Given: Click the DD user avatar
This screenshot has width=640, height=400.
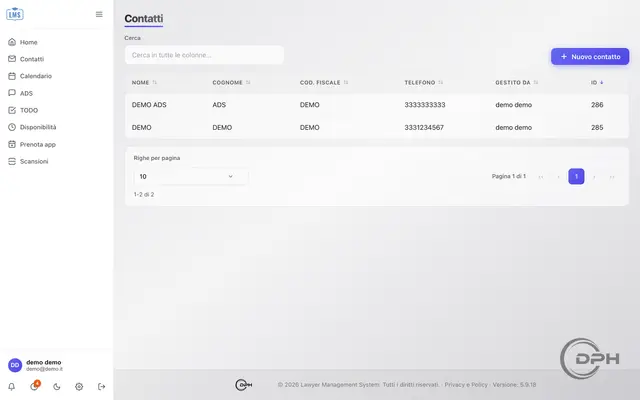Looking at the screenshot, I should click(15, 365).
